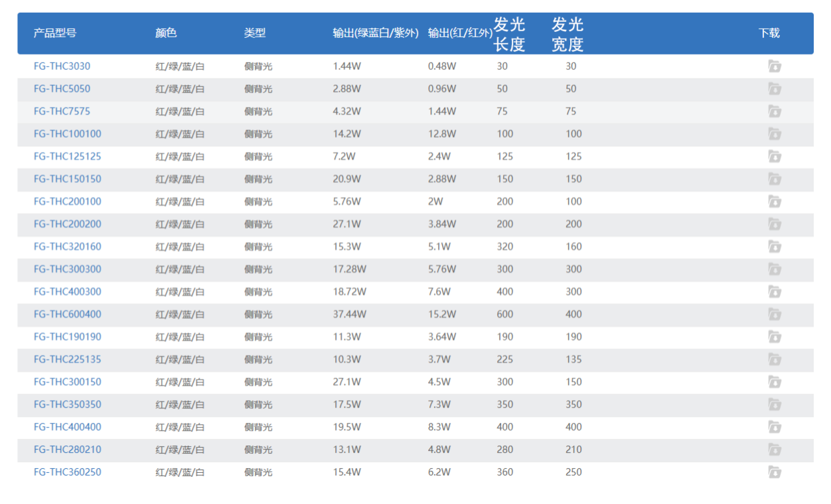View the FG-THC190190 product link

click(68, 337)
